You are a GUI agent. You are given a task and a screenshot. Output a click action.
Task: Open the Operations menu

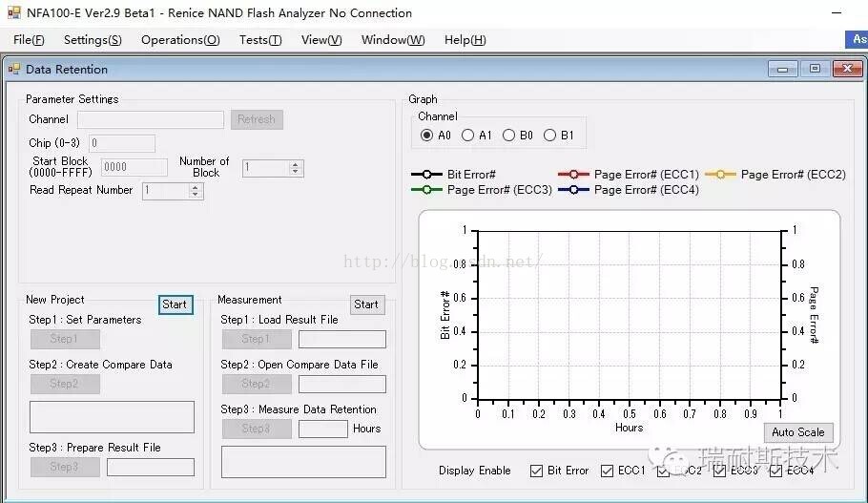click(180, 40)
